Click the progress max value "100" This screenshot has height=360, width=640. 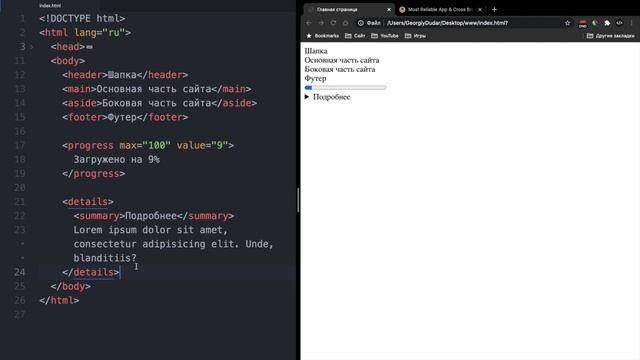156,145
